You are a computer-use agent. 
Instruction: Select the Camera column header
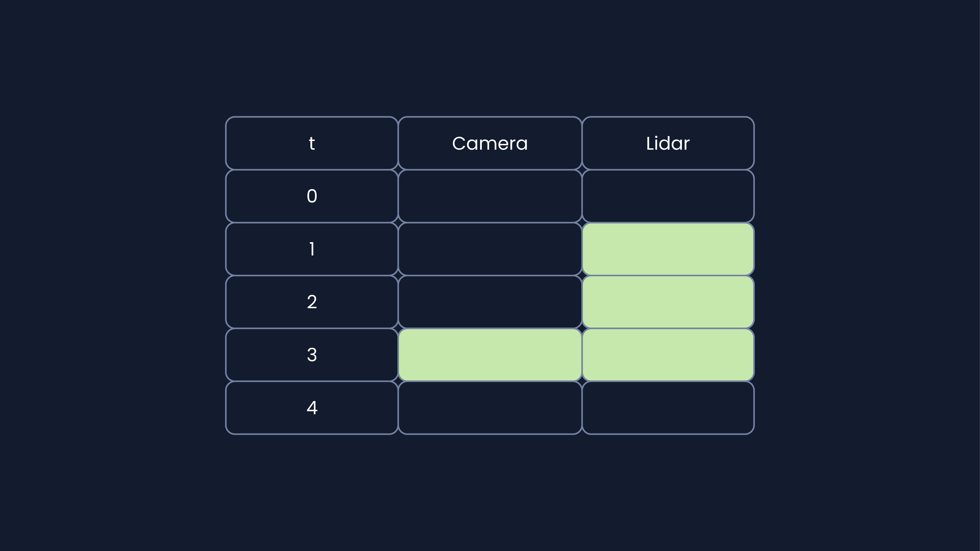point(490,143)
